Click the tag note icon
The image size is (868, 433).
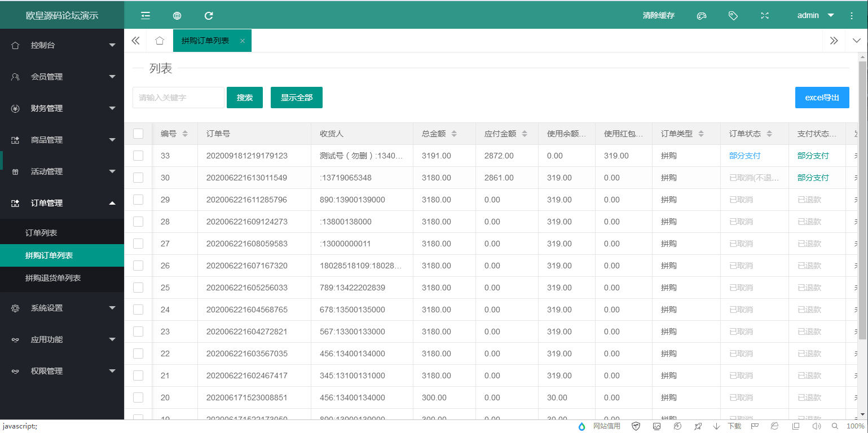click(x=733, y=16)
